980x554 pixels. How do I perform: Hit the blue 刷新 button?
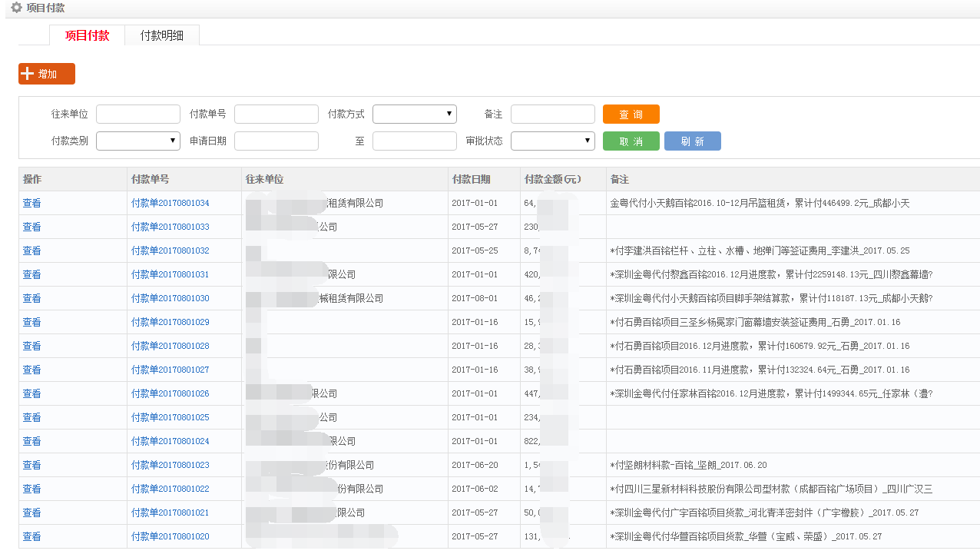pos(692,141)
